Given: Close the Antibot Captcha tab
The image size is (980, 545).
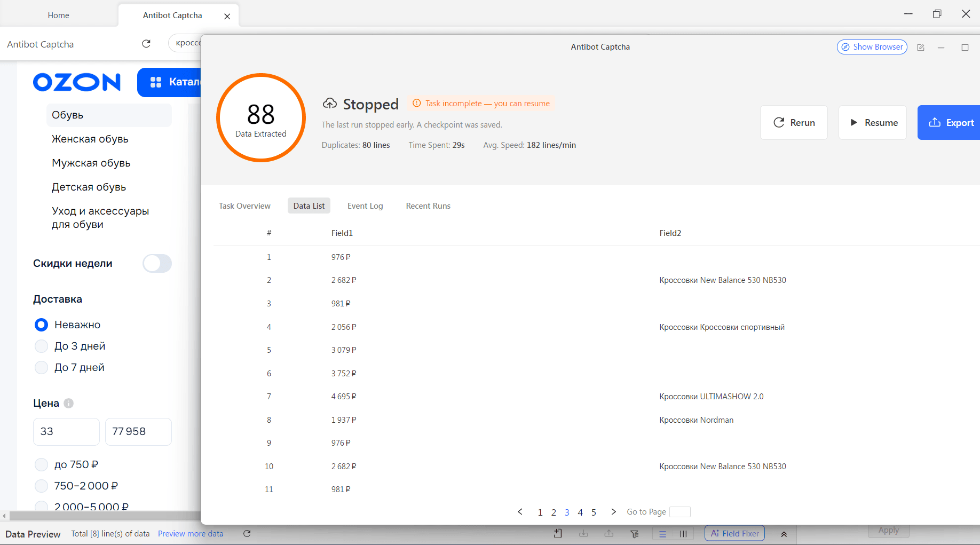Looking at the screenshot, I should pos(227,16).
